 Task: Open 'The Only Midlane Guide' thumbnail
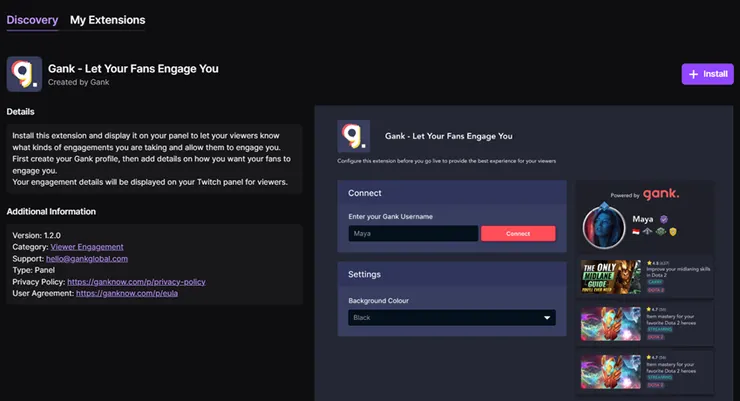(x=611, y=277)
